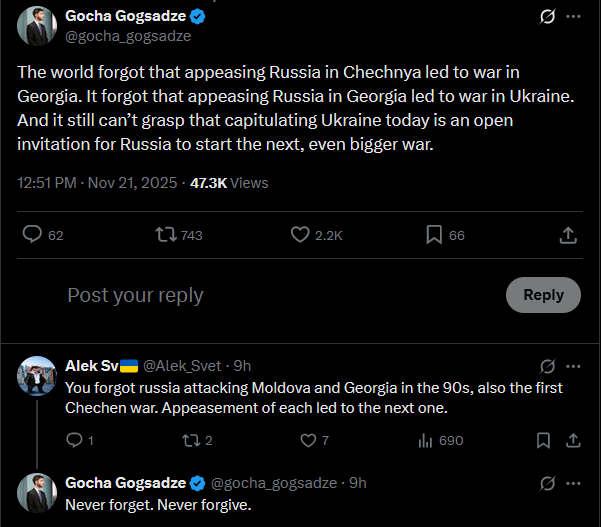Image resolution: width=601 pixels, height=527 pixels.
Task: Open the post timestamp Nov 21, 2025
Action: click(x=131, y=183)
